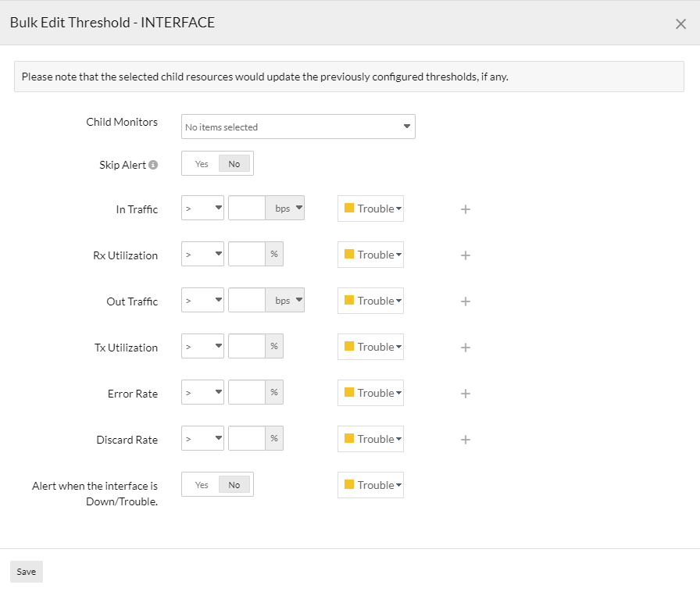Set Skip Alert to Yes
The width and height of the screenshot is (700, 592).
pos(202,164)
